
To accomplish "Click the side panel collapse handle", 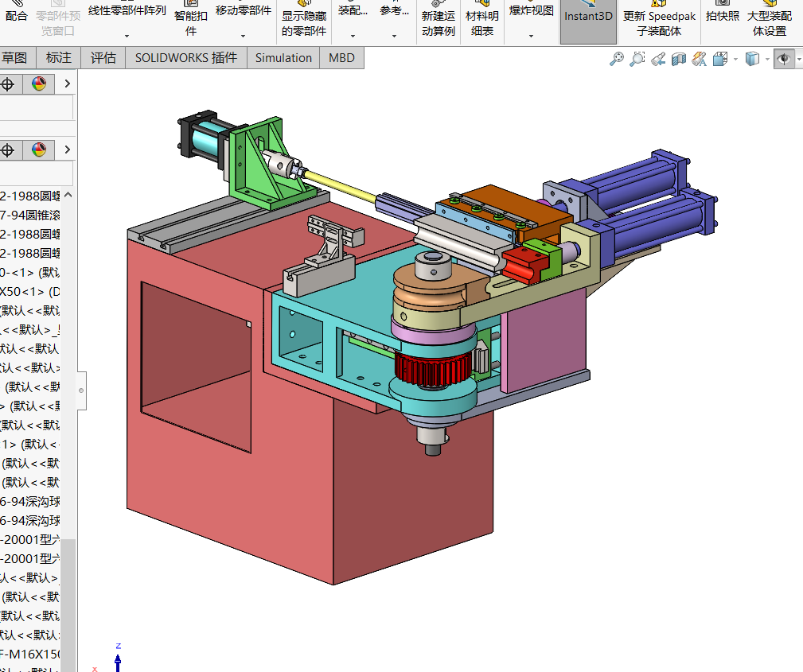I will [81, 390].
